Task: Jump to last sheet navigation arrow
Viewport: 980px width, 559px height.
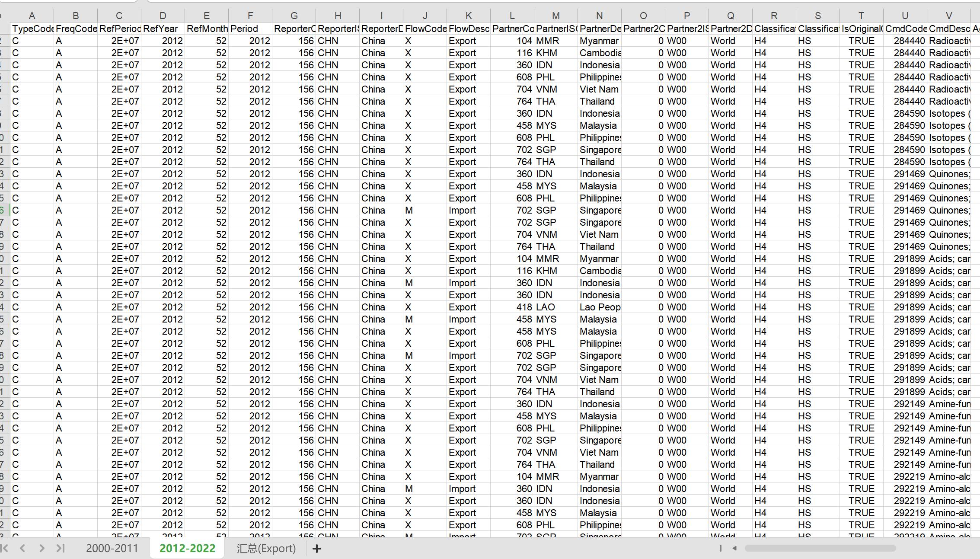Action: coord(61,548)
